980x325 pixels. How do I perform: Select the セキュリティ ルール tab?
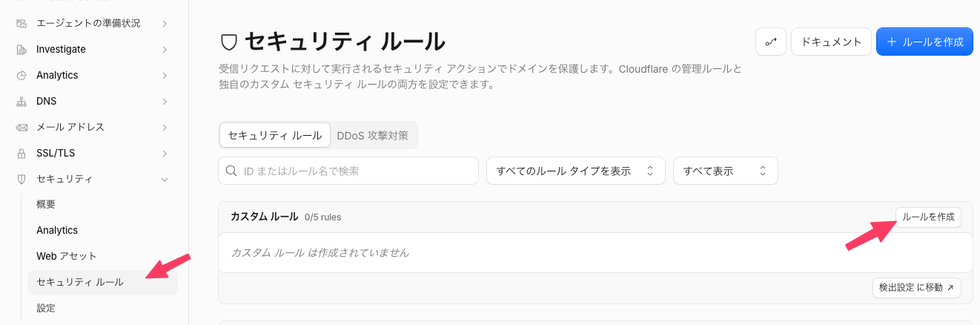pyautogui.click(x=275, y=136)
